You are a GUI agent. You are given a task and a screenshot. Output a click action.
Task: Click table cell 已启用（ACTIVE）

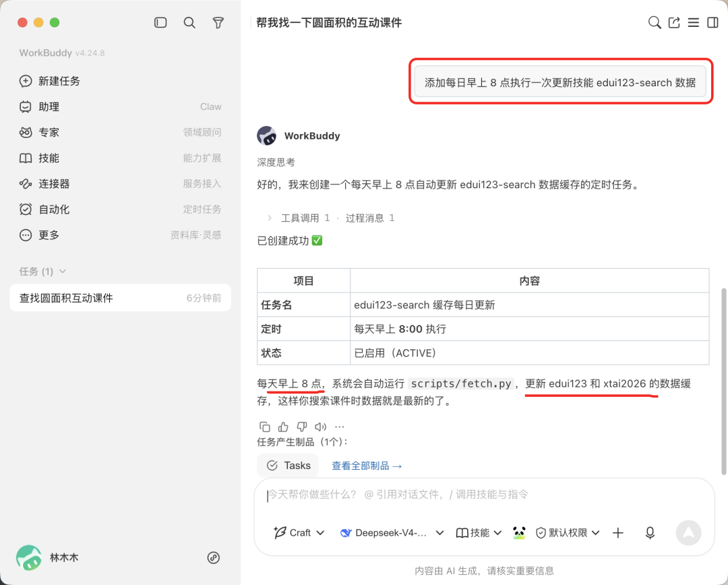point(529,353)
